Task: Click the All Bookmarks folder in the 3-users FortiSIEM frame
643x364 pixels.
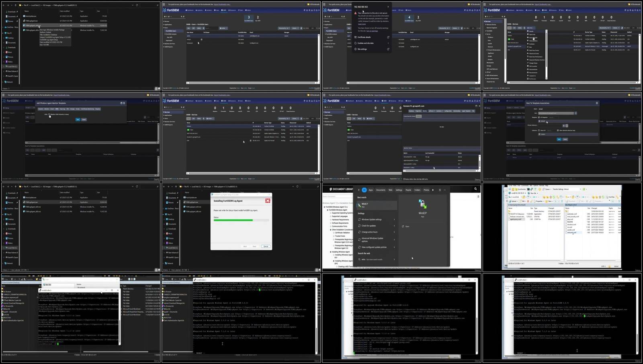Action: 314,4
